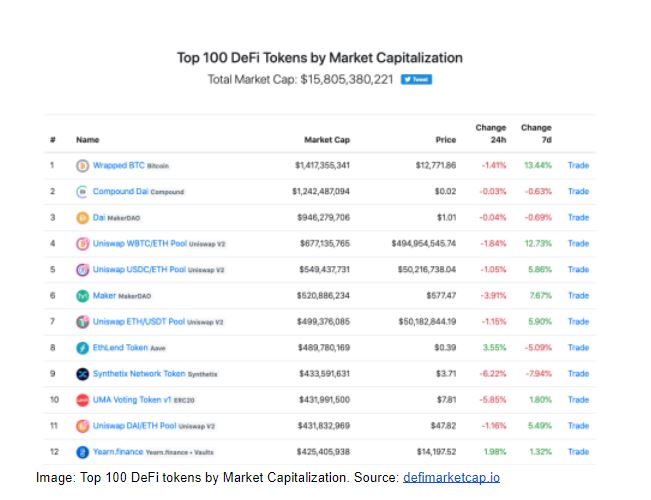
Task: Sort by Change 7d column header
Action: pyautogui.click(x=536, y=134)
